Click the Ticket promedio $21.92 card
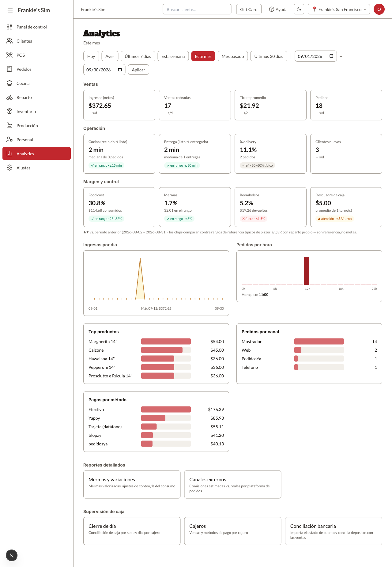The width and height of the screenshot is (392, 567). coord(270,105)
